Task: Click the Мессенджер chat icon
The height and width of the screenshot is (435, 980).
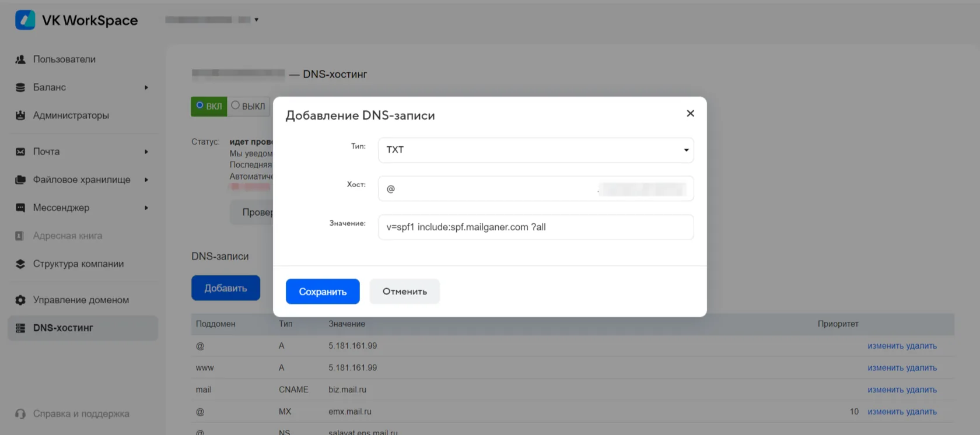Action: pyautogui.click(x=20, y=208)
